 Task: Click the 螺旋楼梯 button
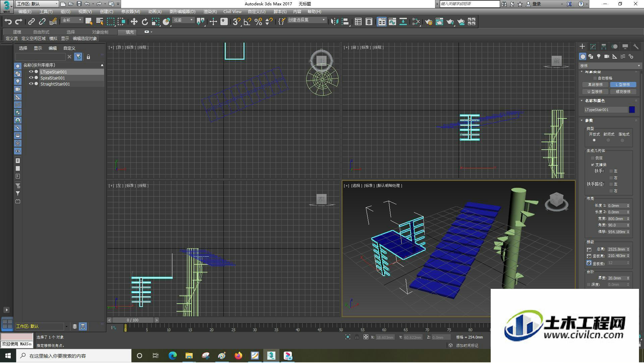point(623,92)
